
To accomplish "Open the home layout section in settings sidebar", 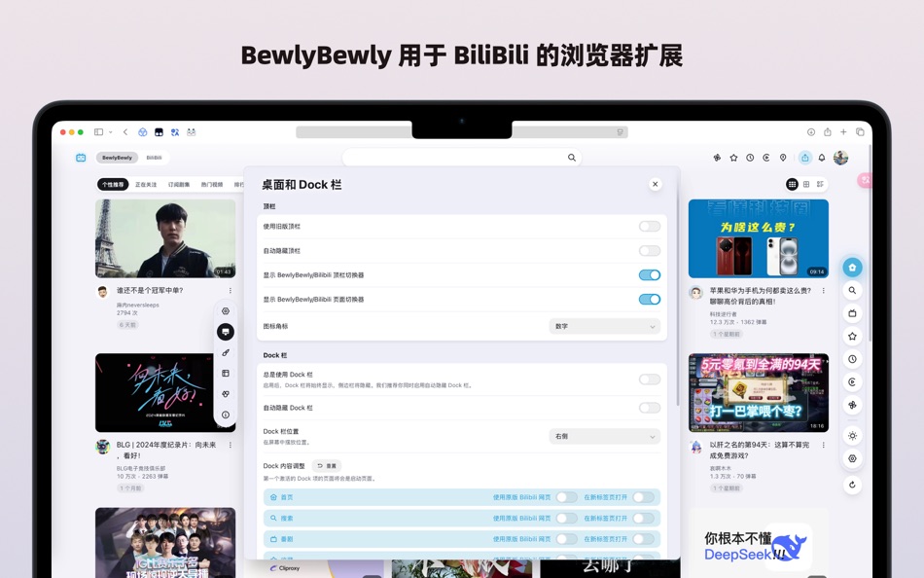I will click(226, 374).
